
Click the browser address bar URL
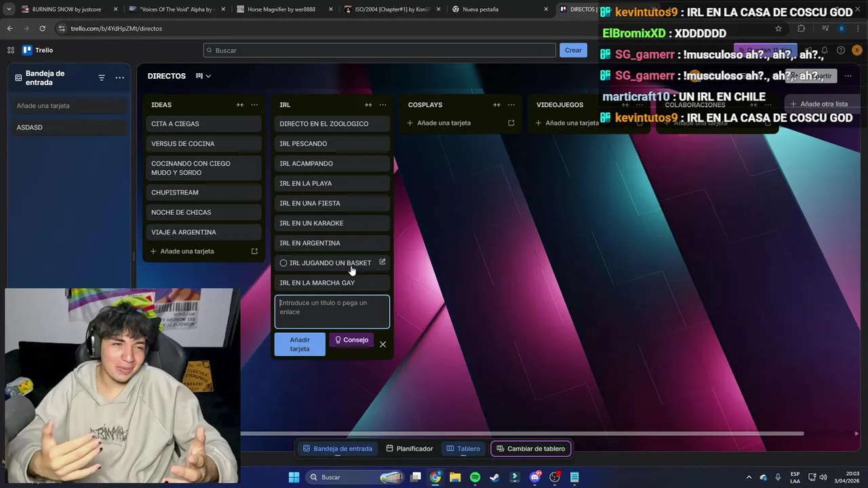click(116, 28)
